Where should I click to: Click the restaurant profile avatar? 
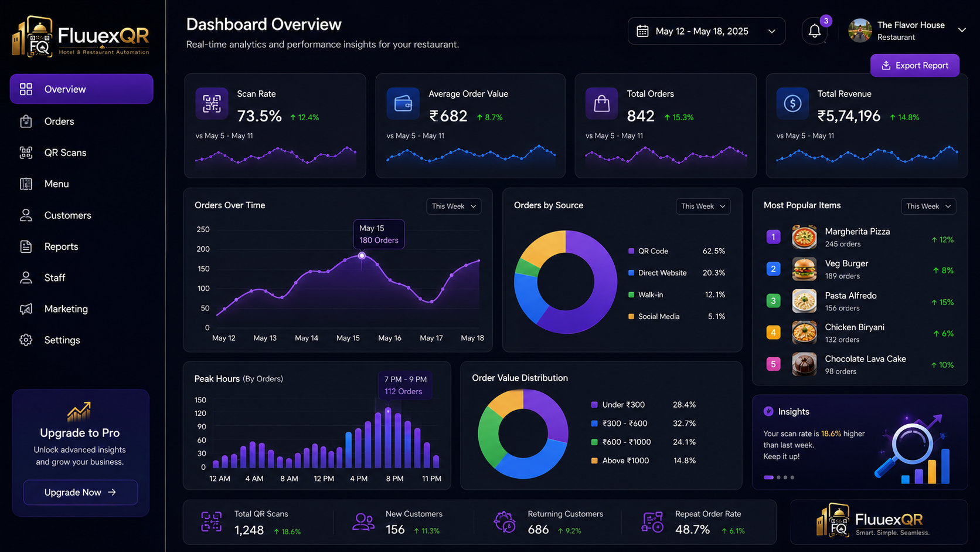pos(860,31)
